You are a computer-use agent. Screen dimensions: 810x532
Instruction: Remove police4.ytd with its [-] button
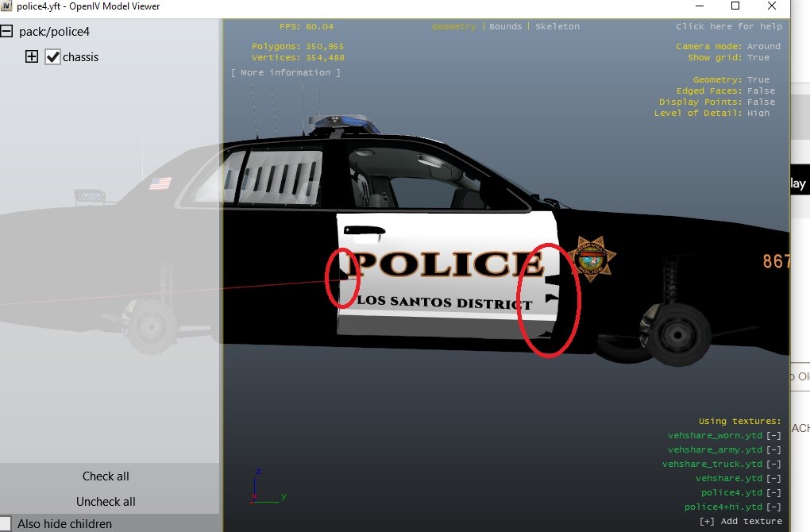773,493
